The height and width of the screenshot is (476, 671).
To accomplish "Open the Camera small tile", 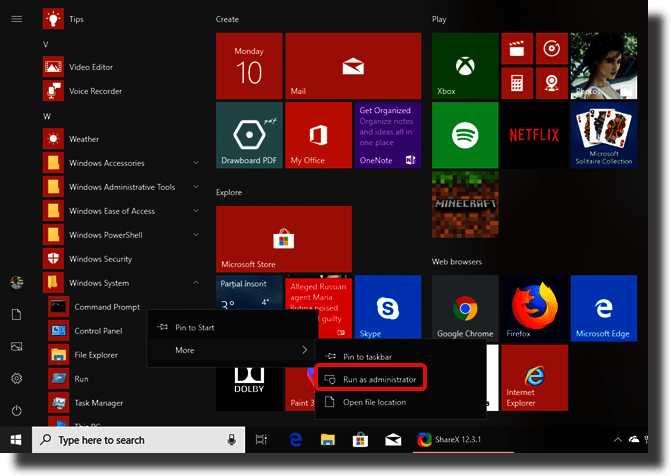I will point(552,83).
